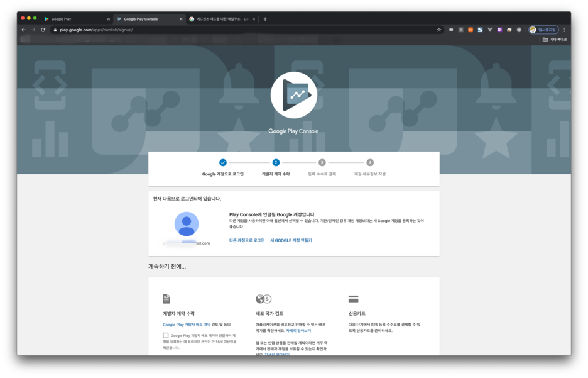Click the browser forward arrow
The image size is (588, 378).
(33, 30)
